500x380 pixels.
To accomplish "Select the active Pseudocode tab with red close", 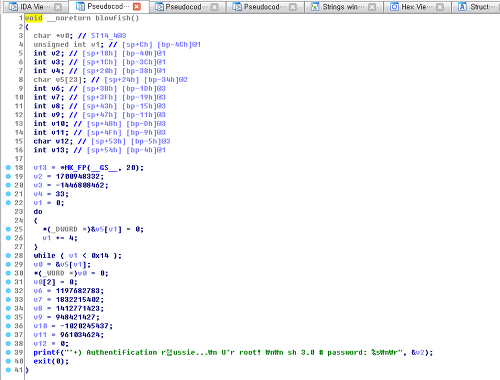I will [108, 6].
